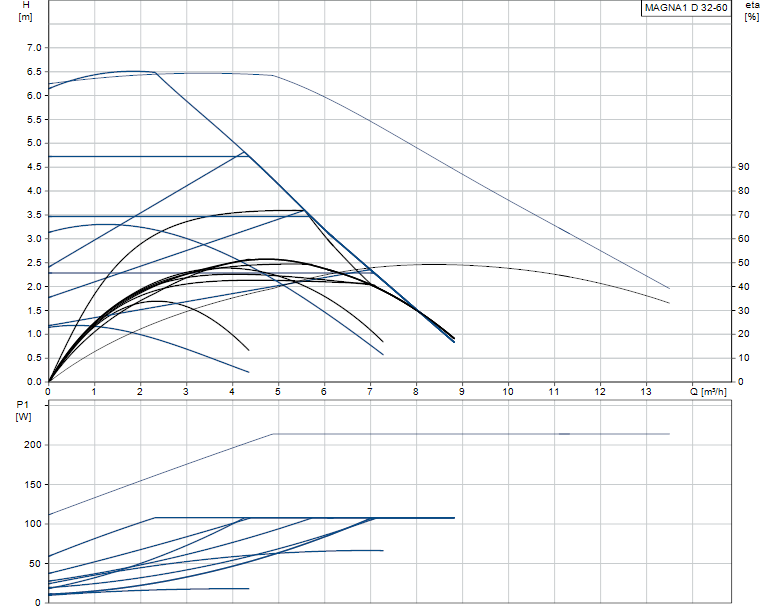Select the 90 tick on eta axis

click(744, 167)
